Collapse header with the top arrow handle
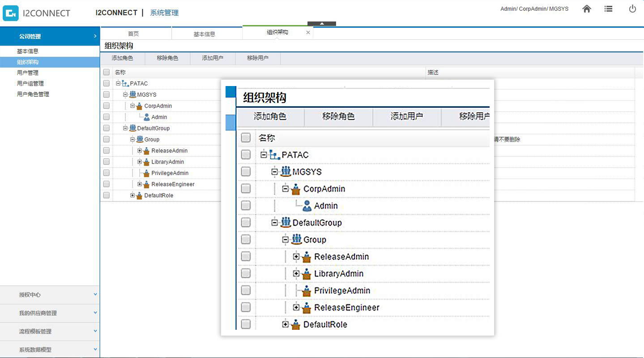 pyautogui.click(x=322, y=24)
